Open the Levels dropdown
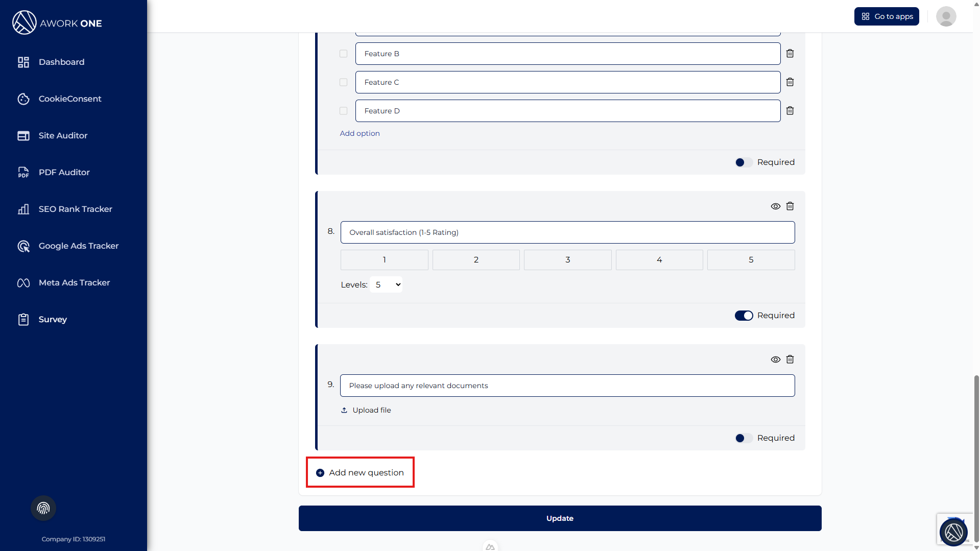 click(x=387, y=284)
